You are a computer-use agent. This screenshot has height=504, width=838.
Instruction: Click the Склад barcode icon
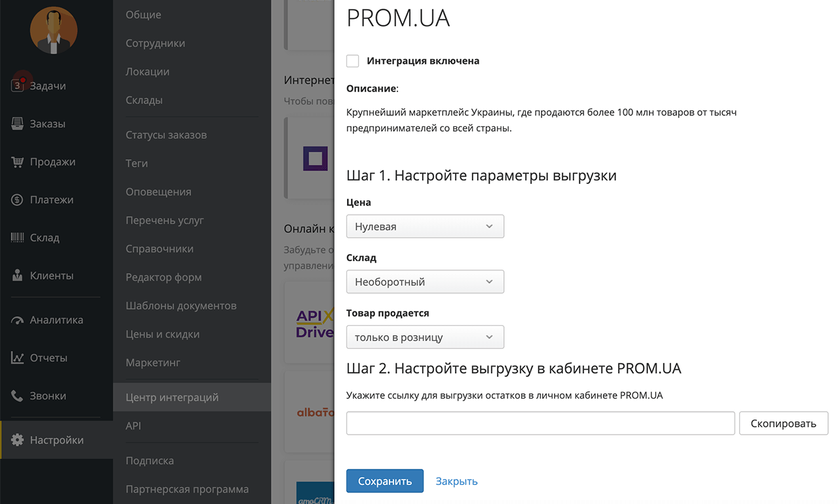coord(17,238)
